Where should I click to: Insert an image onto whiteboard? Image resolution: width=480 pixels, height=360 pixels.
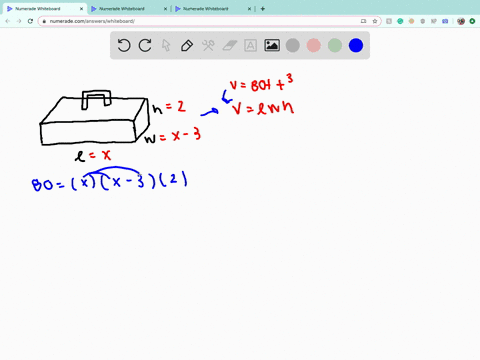[272, 45]
